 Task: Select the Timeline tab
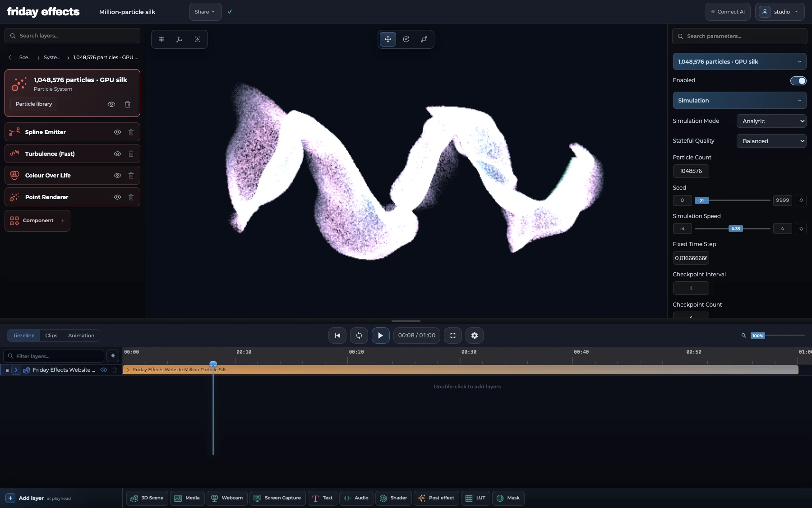[23, 336]
